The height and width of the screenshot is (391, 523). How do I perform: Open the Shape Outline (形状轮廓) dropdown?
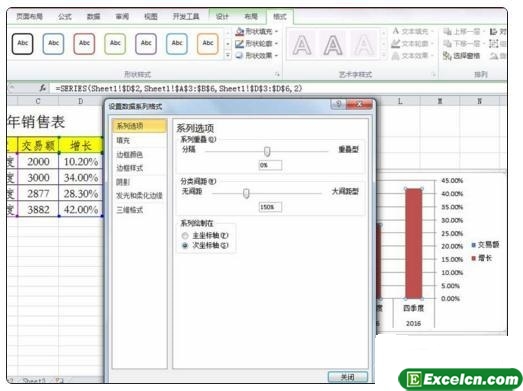click(257, 44)
